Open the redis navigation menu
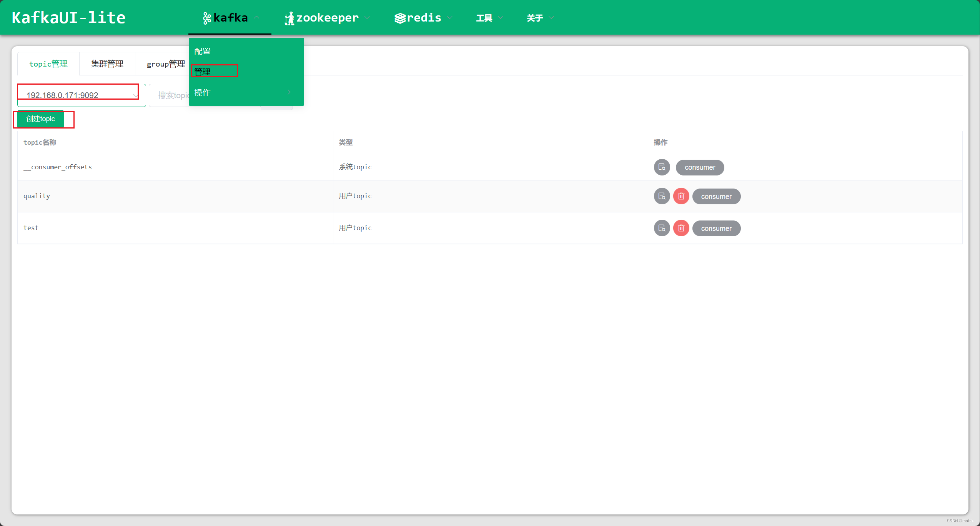The image size is (980, 526). pos(423,18)
